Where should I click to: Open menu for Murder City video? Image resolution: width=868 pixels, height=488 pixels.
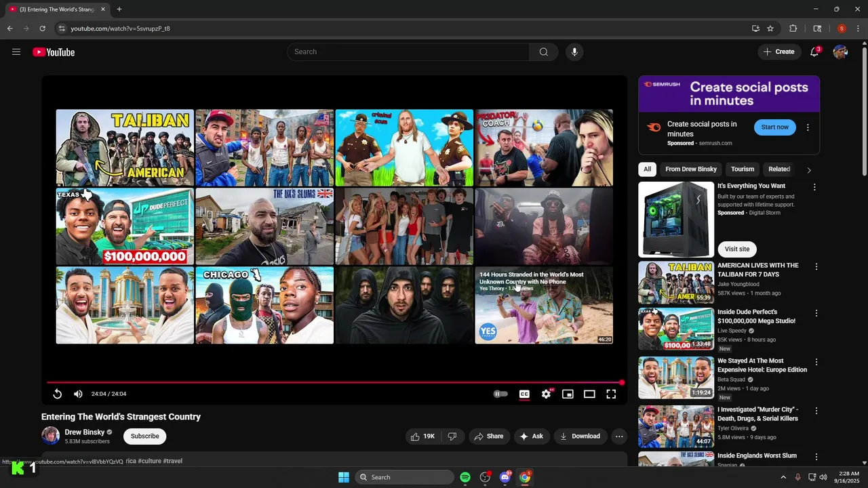coord(816,411)
